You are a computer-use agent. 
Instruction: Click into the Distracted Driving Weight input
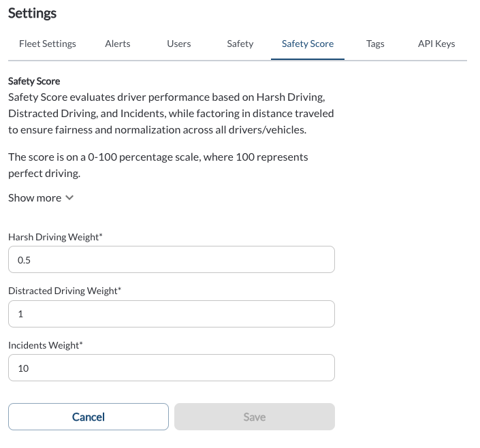pos(172,314)
